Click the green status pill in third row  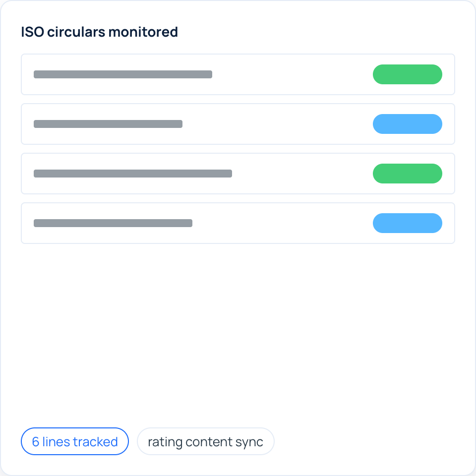tap(408, 174)
